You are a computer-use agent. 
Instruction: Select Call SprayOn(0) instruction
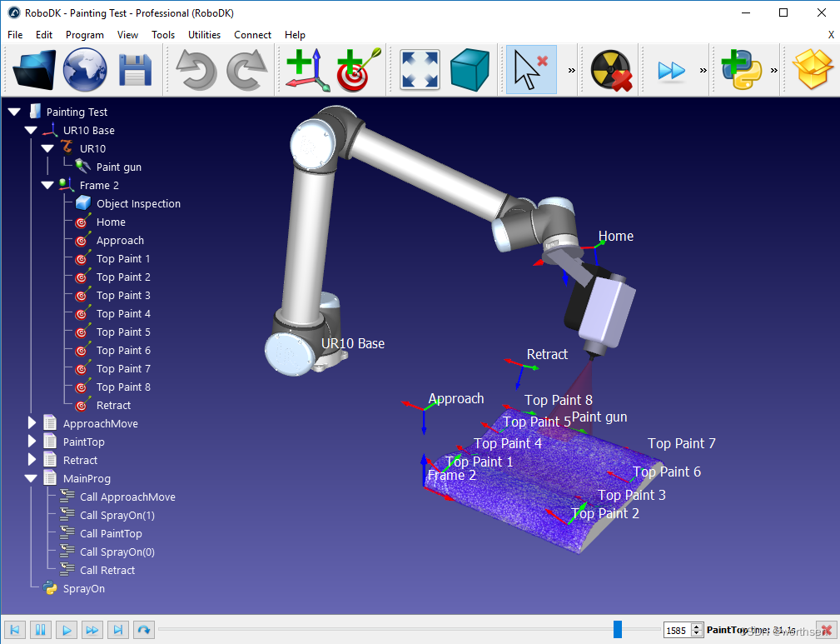pos(117,552)
